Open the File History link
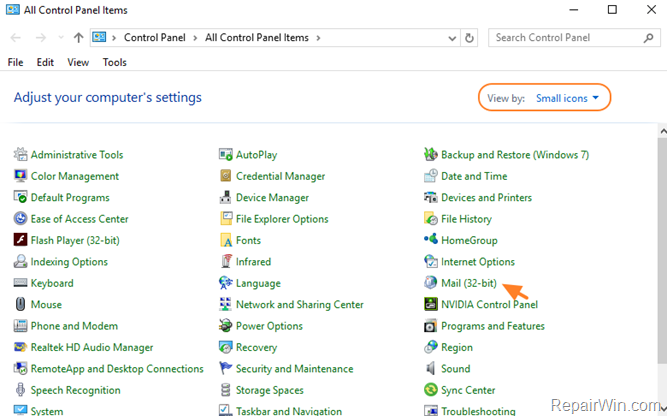The height and width of the screenshot is (416, 667). [466, 219]
